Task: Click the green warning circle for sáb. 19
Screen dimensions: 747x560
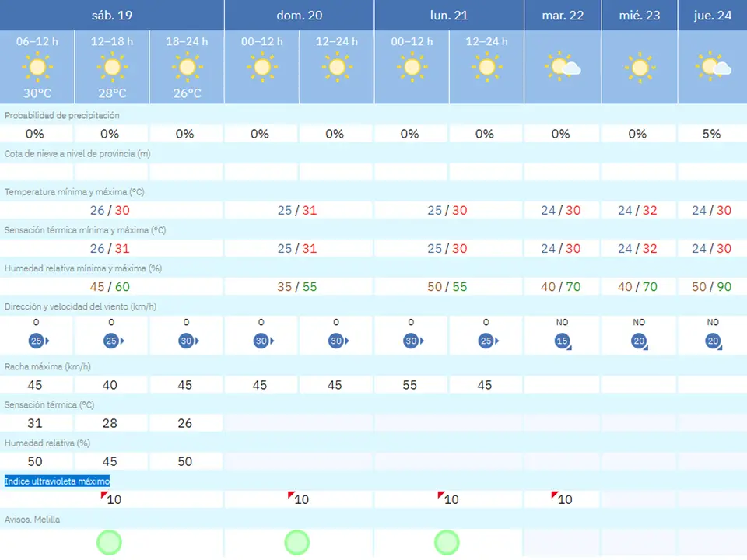Action: (109, 542)
